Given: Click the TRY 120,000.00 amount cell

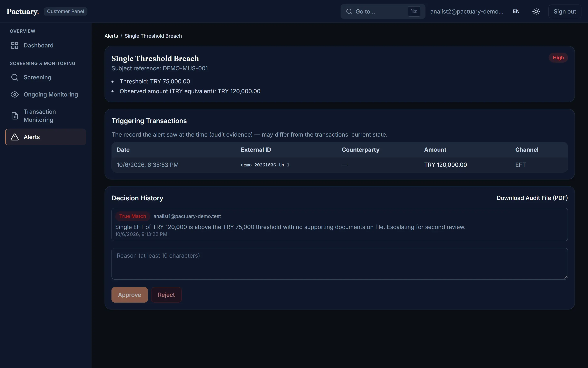Looking at the screenshot, I should point(445,165).
